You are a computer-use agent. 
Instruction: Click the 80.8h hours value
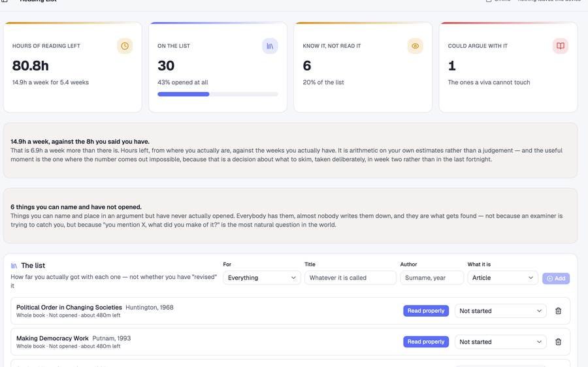[x=30, y=65]
